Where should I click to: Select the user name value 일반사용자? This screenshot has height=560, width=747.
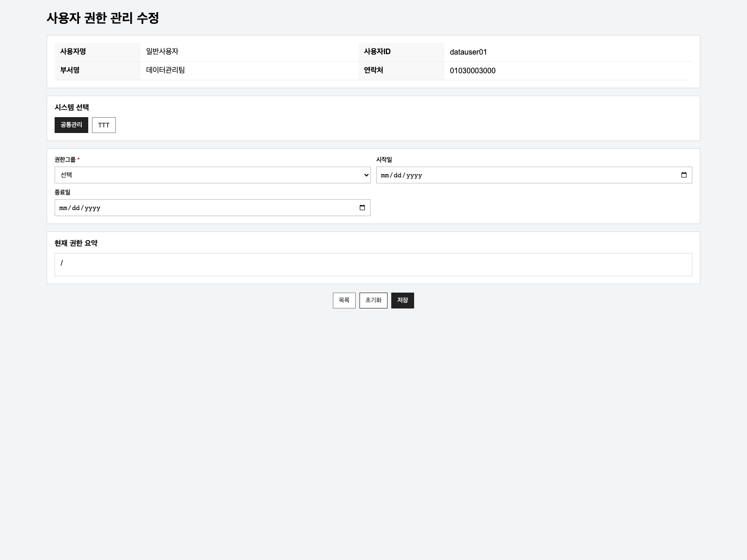162,51
